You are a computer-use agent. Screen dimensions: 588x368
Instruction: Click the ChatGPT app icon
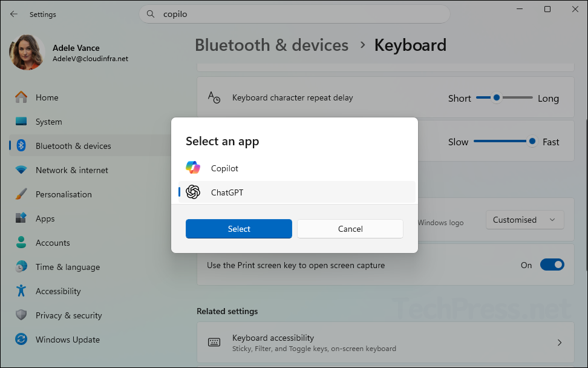point(193,192)
